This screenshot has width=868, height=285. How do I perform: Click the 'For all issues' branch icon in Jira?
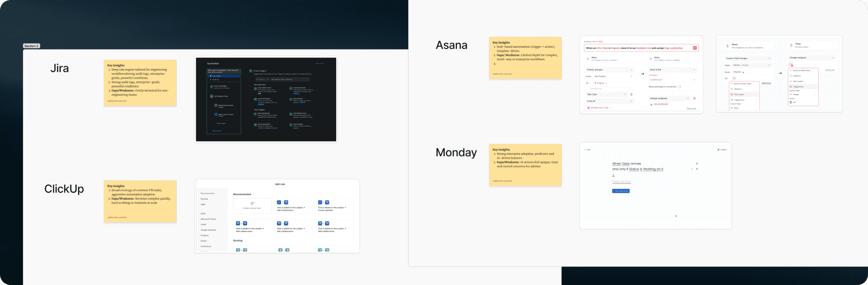tap(211, 96)
